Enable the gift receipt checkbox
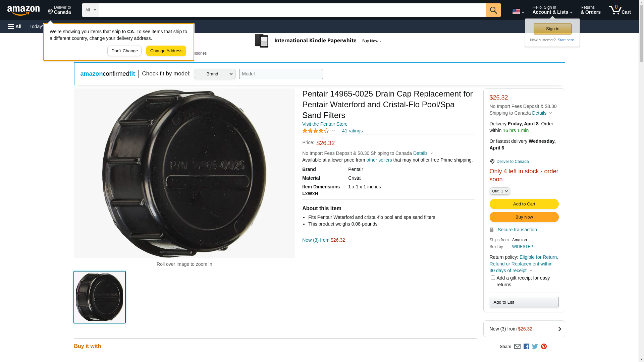The image size is (644, 362). (493, 278)
